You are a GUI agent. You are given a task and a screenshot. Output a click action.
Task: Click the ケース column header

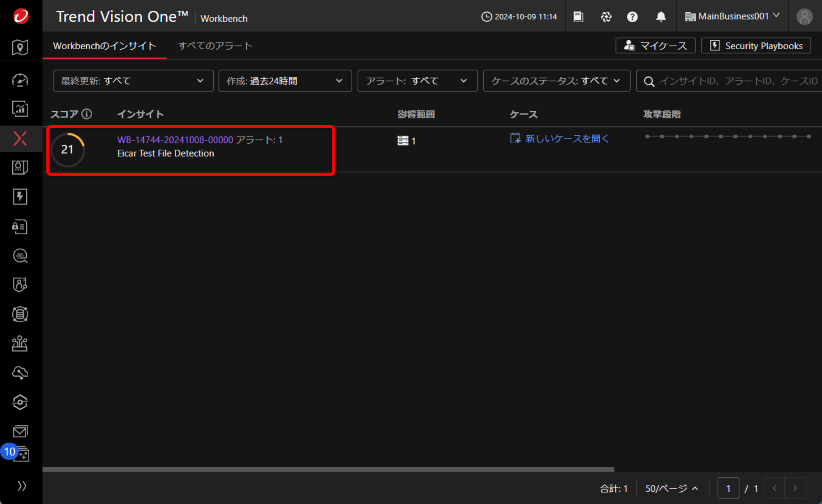(523, 114)
